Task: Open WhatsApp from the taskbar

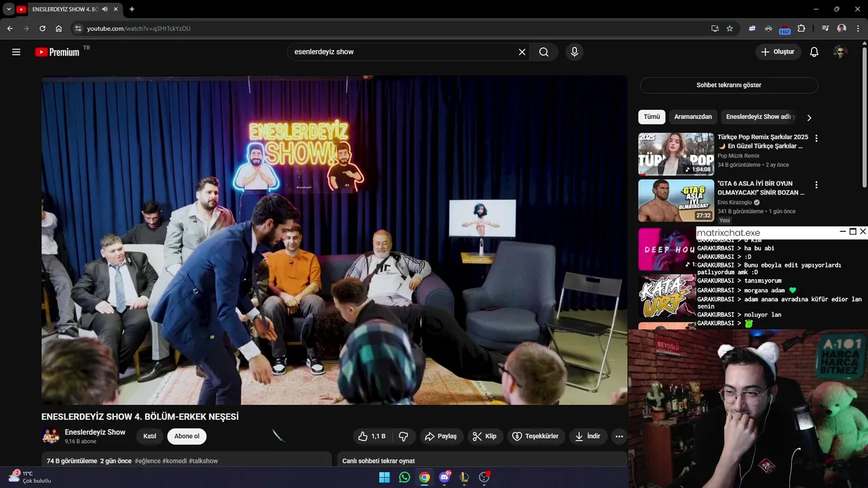Action: pos(404,477)
